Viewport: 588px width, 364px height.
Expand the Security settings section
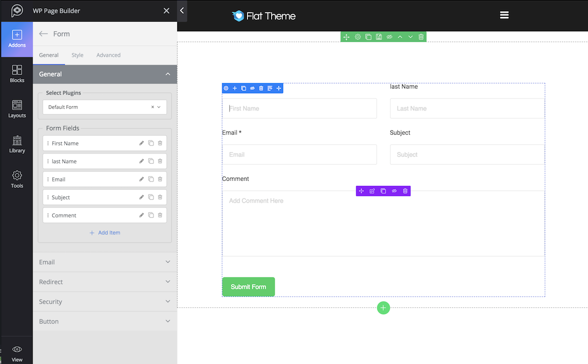[104, 301]
